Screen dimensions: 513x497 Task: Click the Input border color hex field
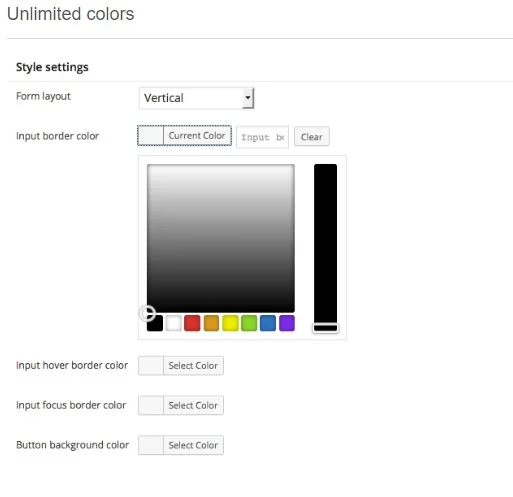262,137
